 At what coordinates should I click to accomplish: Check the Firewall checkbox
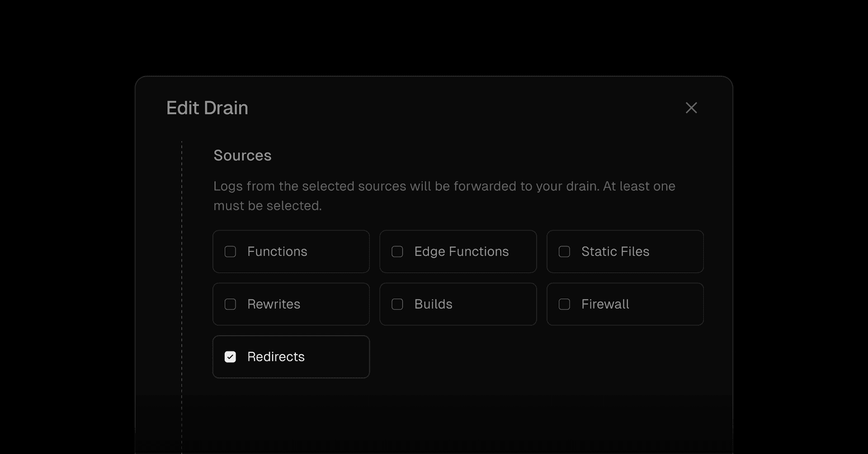click(564, 304)
